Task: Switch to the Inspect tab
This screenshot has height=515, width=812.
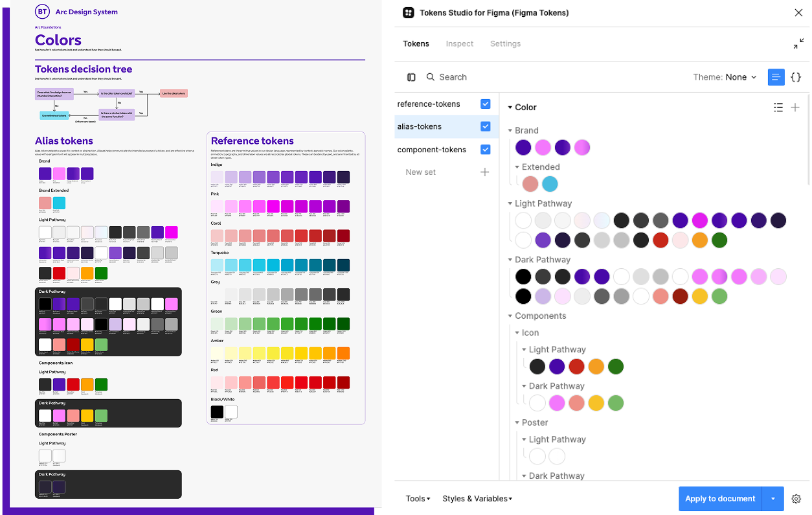Action: pyautogui.click(x=459, y=44)
